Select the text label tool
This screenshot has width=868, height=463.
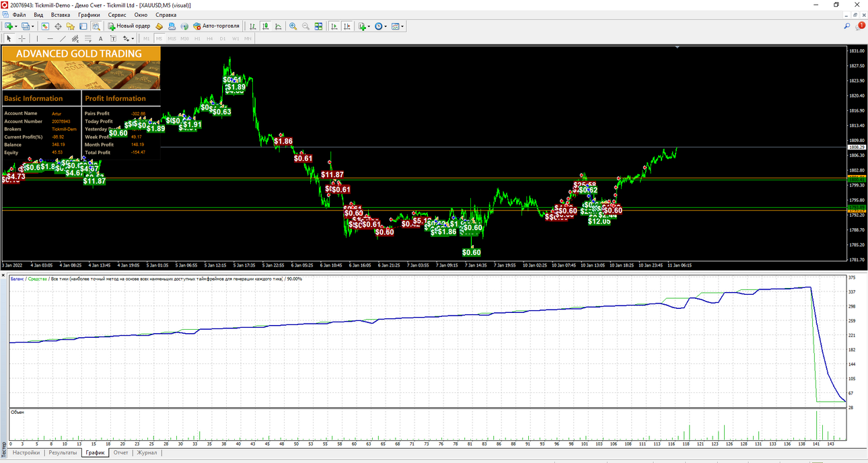pyautogui.click(x=113, y=38)
